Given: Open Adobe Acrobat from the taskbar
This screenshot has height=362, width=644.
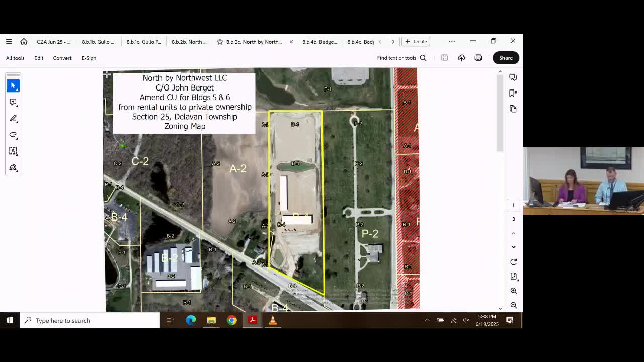Looking at the screenshot, I should coord(252,320).
